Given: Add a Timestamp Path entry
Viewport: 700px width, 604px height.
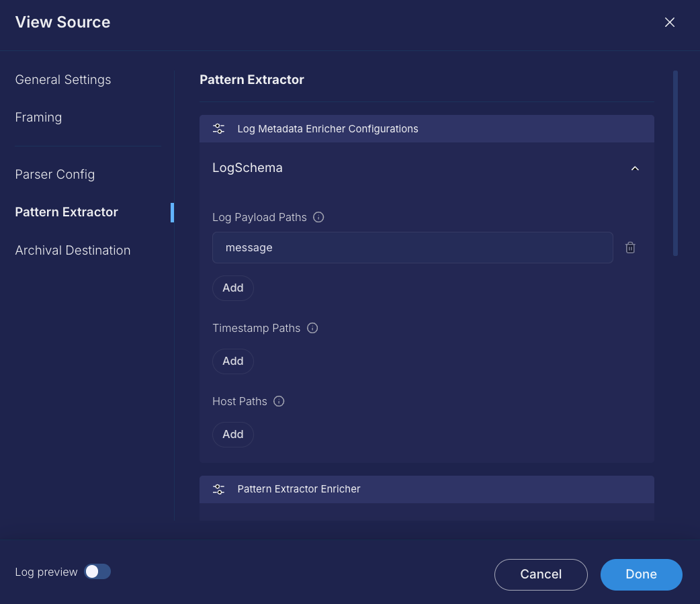Looking at the screenshot, I should coord(233,361).
